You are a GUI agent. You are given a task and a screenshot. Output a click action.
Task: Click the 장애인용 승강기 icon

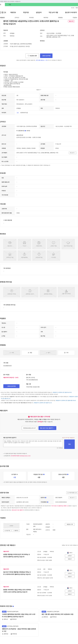tap(30, 292)
